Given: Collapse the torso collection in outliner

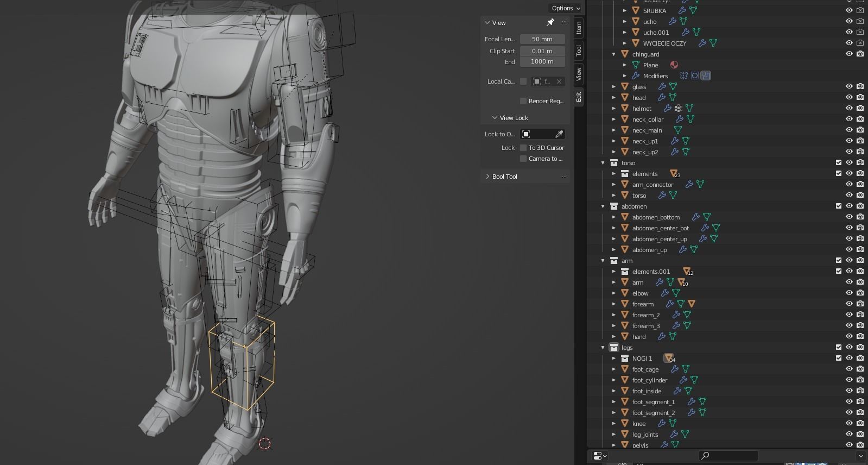Looking at the screenshot, I should point(603,163).
